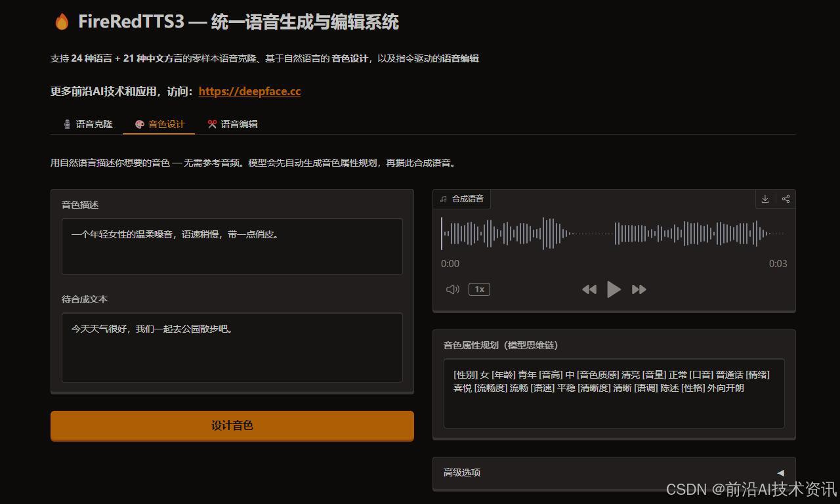The height and width of the screenshot is (504, 840).
Task: Click the 设计音色 button
Action: [x=232, y=425]
